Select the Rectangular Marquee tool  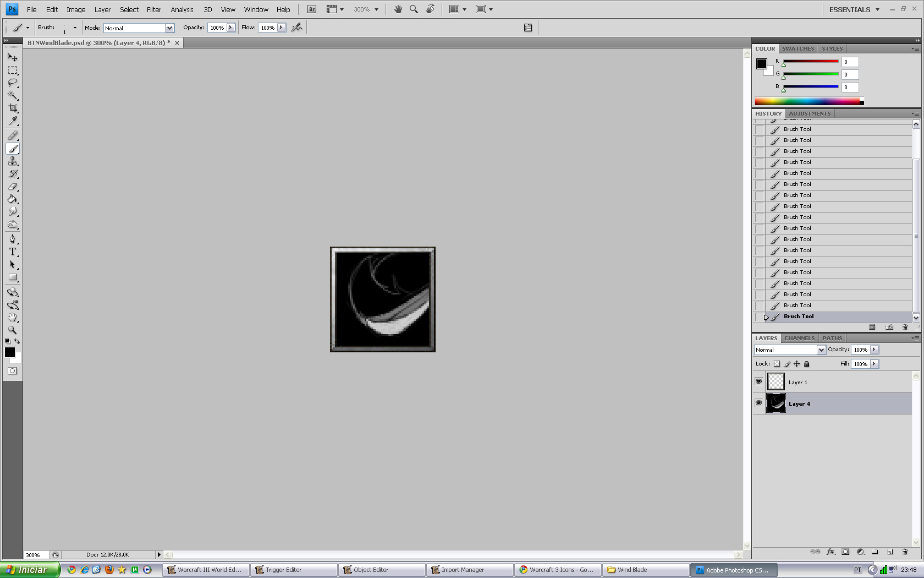pyautogui.click(x=13, y=70)
